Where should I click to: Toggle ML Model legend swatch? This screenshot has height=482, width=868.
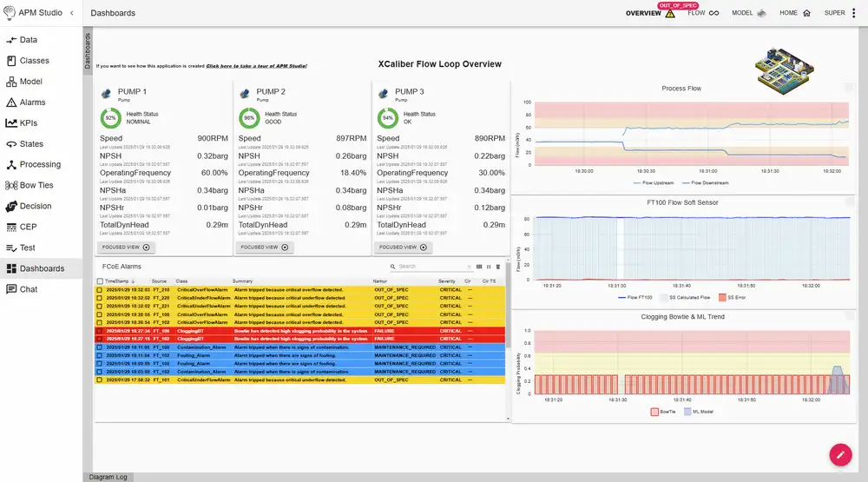tap(687, 412)
